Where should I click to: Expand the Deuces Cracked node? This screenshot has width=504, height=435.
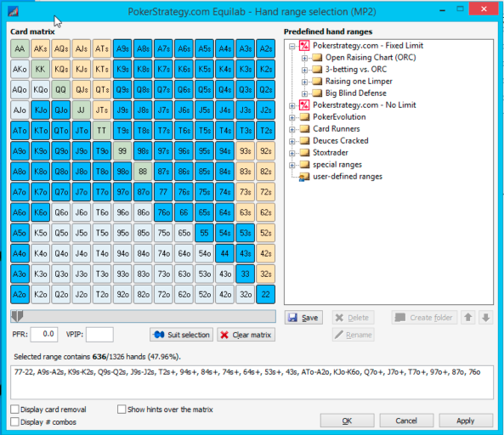pyautogui.click(x=292, y=141)
